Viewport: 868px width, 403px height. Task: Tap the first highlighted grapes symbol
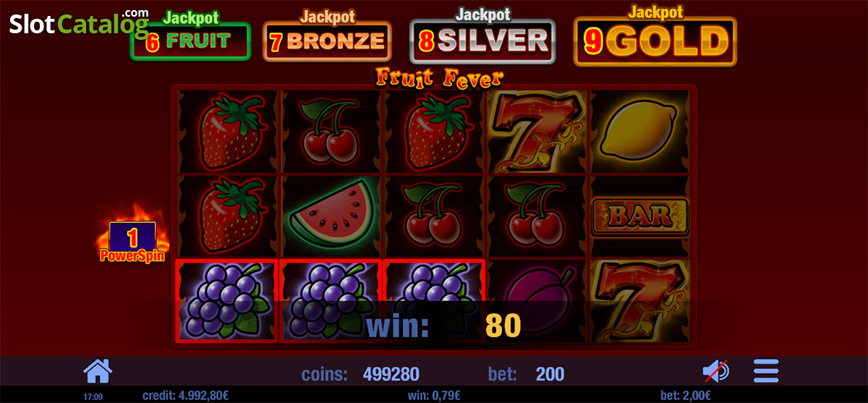click(226, 300)
